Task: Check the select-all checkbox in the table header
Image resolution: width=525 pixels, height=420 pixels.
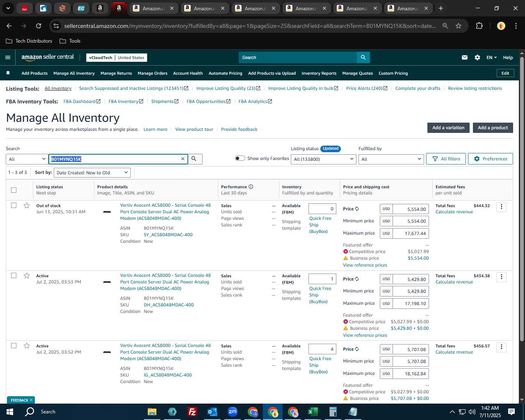Action: coord(14,190)
